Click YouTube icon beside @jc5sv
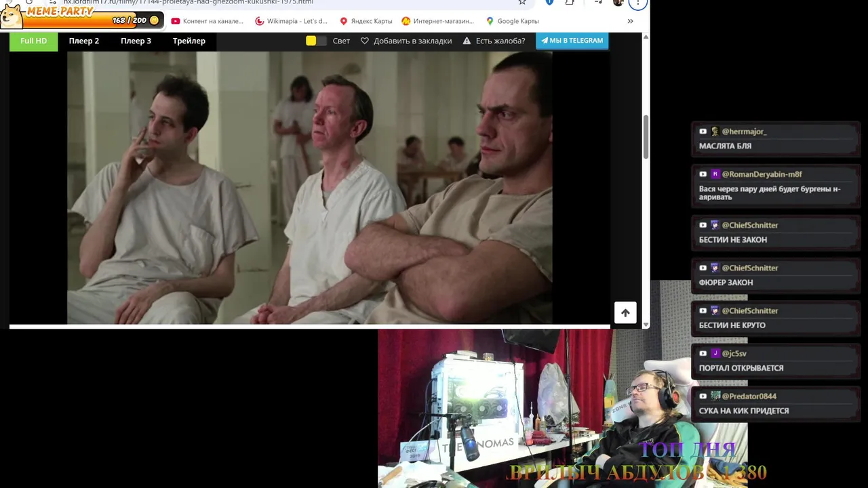868x488 pixels. pyautogui.click(x=703, y=354)
